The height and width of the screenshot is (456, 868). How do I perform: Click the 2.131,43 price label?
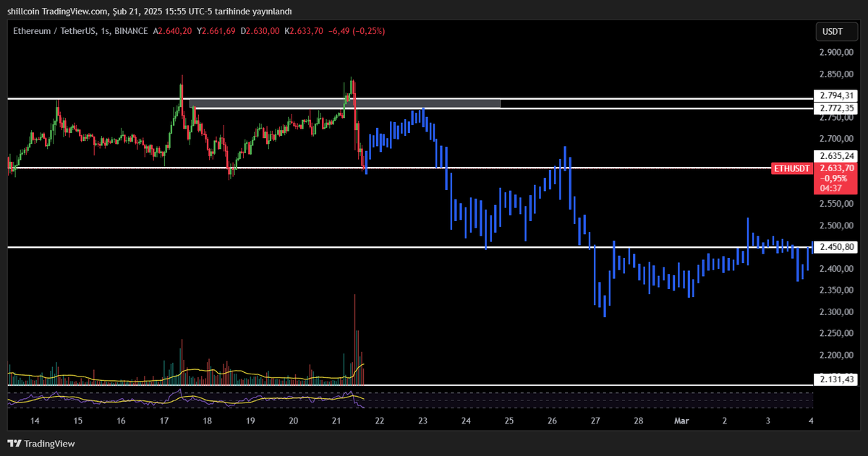836,379
